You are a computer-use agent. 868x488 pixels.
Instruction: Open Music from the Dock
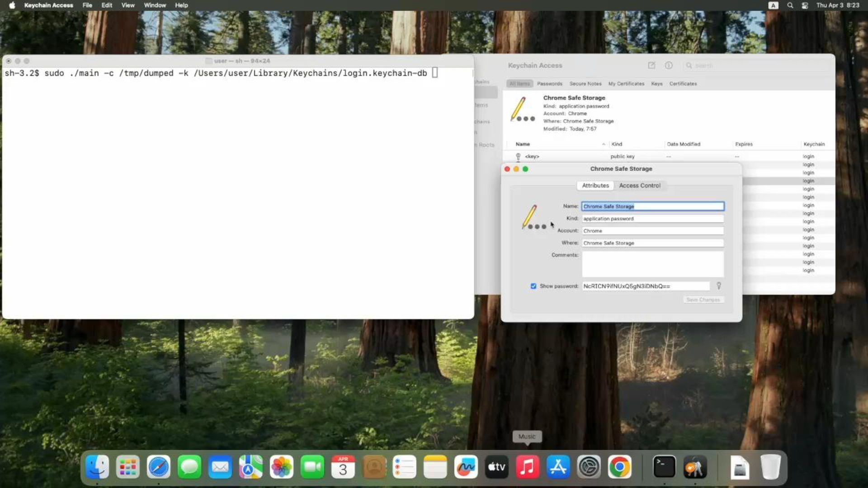[x=528, y=467]
